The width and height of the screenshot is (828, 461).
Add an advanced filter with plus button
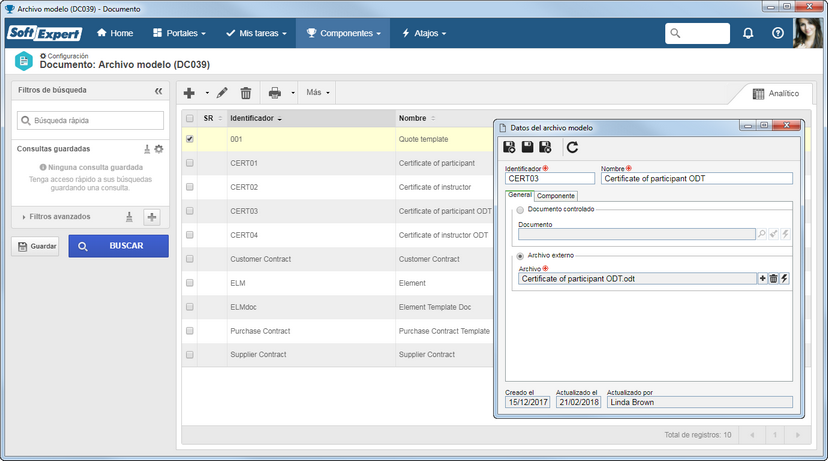point(152,217)
